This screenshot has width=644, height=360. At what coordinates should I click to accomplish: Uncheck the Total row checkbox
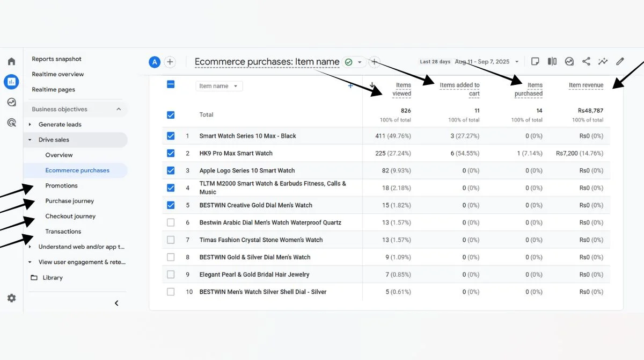pyautogui.click(x=171, y=114)
